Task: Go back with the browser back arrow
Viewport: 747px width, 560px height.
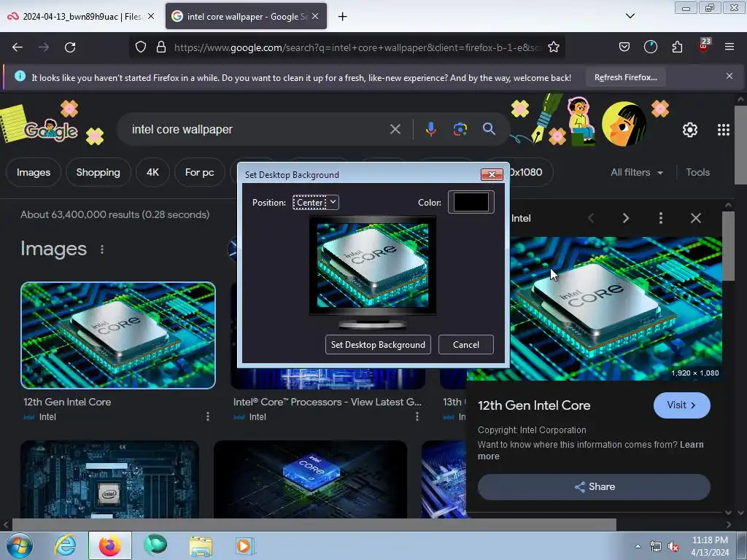Action: pos(18,47)
